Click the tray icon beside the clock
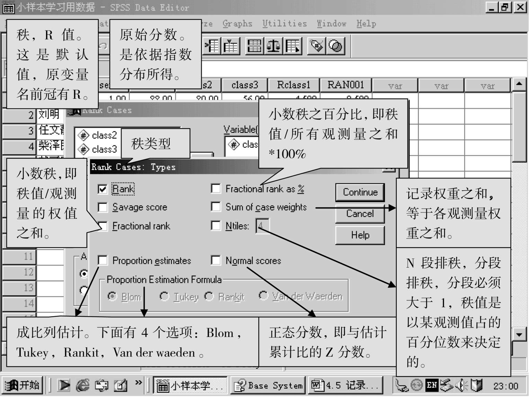The image size is (532, 400). click(477, 385)
